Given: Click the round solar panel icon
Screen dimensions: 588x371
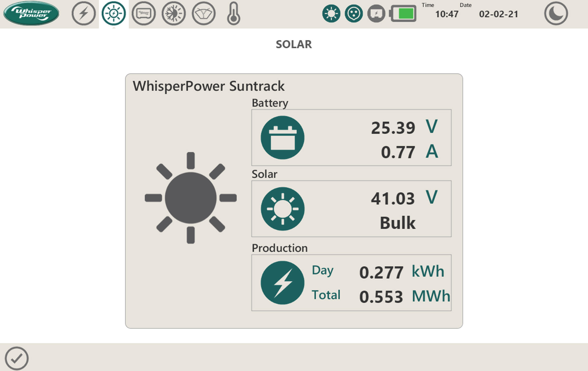Looking at the screenshot, I should pyautogui.click(x=282, y=209).
